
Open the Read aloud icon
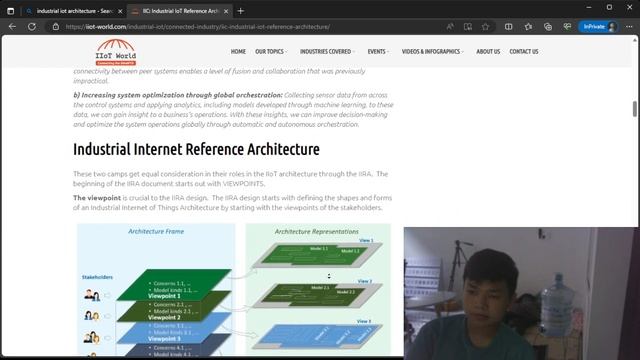(450, 27)
